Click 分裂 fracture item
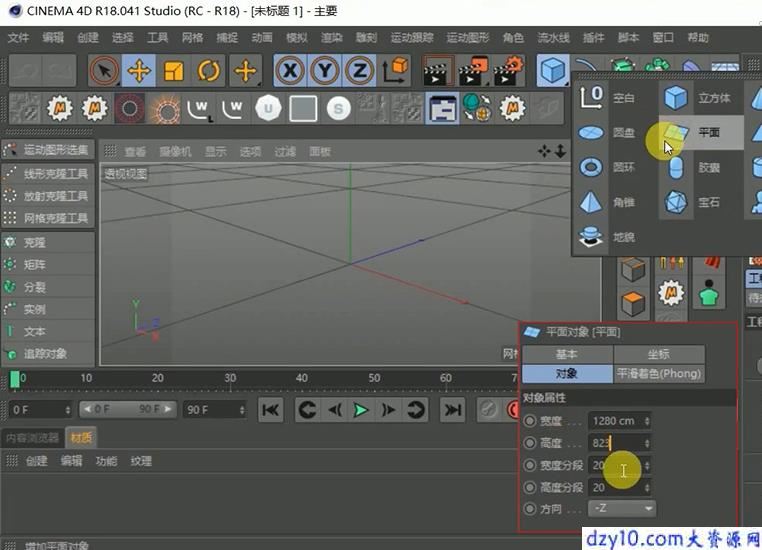762x550 pixels. [48, 287]
